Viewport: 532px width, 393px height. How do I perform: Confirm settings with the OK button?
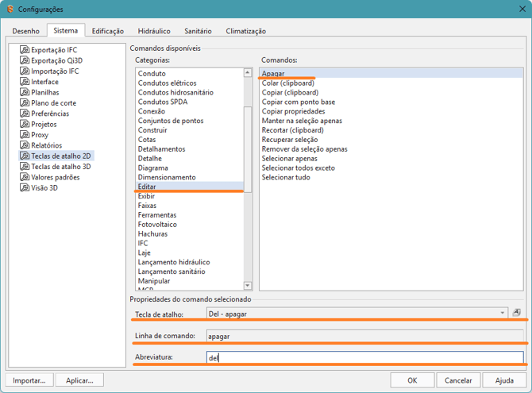(x=412, y=380)
